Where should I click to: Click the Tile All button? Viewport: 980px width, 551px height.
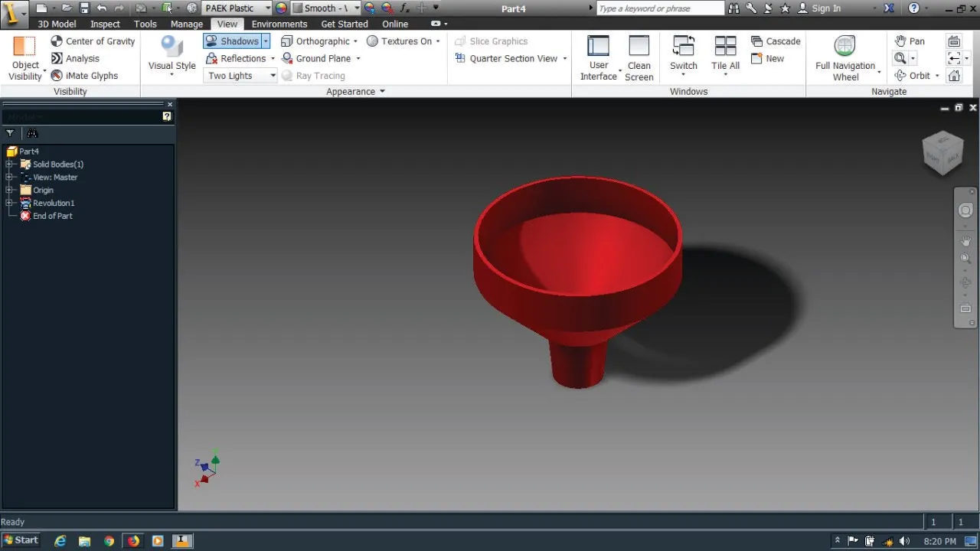pos(725,55)
